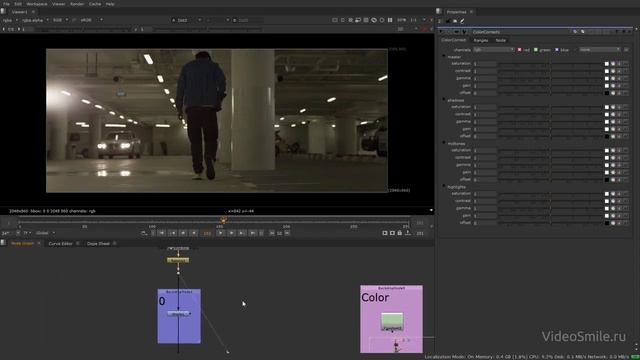Viewport: 640px width, 360px height.
Task: Collapse the midtones group
Action: coord(444,143)
